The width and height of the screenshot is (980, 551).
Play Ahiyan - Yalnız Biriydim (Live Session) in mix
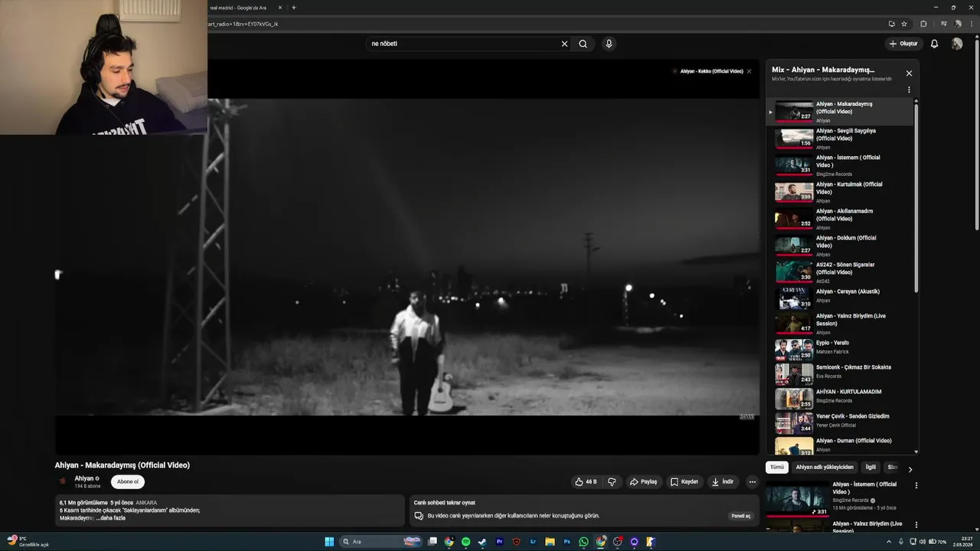840,323
